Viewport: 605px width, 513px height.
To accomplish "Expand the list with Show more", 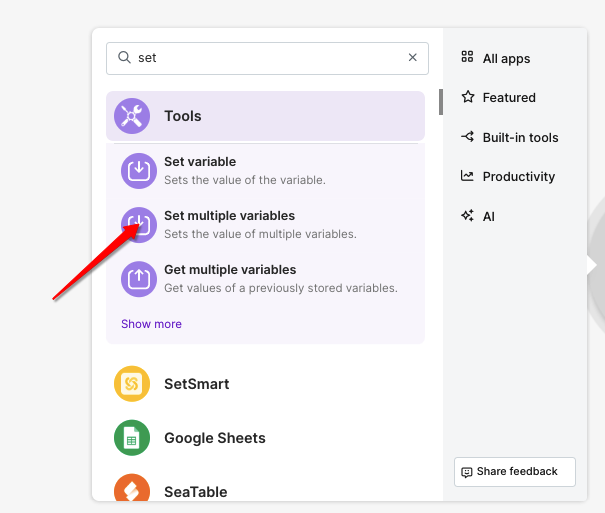I will (151, 324).
